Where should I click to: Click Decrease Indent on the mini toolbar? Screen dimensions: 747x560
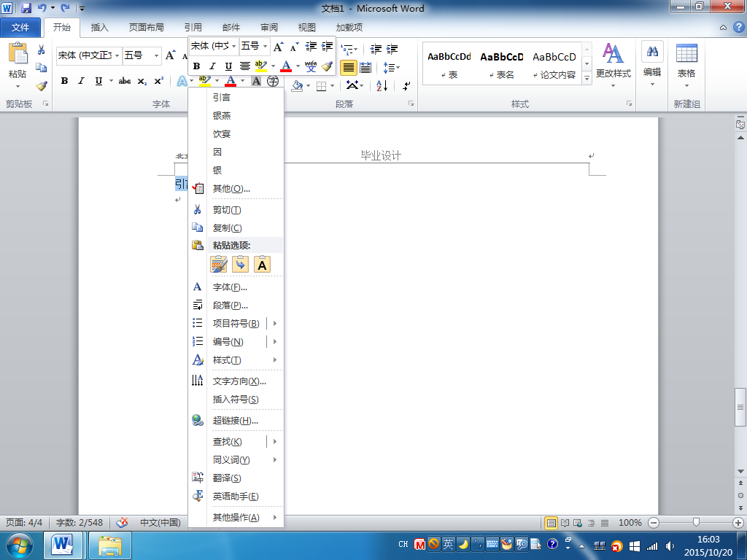click(311, 46)
